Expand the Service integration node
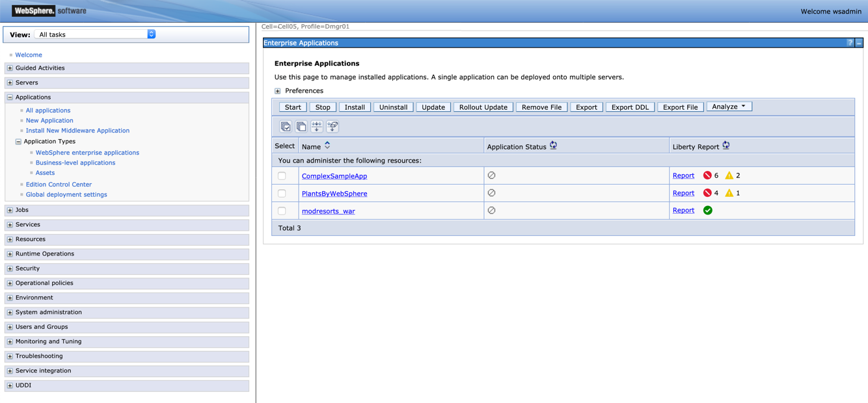 coord(10,371)
